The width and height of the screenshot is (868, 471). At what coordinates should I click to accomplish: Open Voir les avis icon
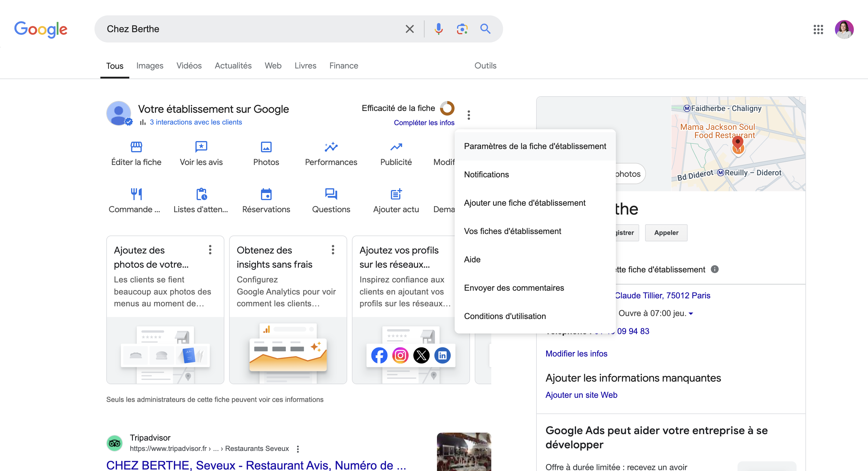[x=201, y=147]
